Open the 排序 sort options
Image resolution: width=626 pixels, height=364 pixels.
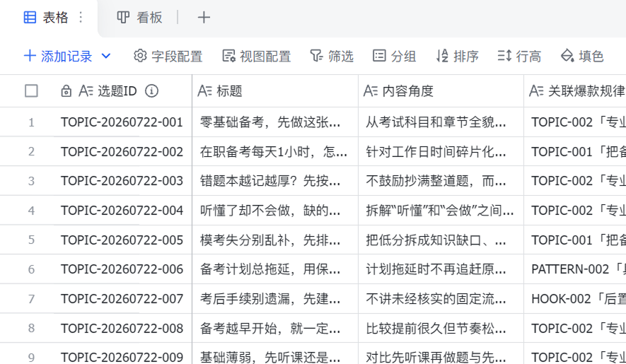click(x=457, y=57)
